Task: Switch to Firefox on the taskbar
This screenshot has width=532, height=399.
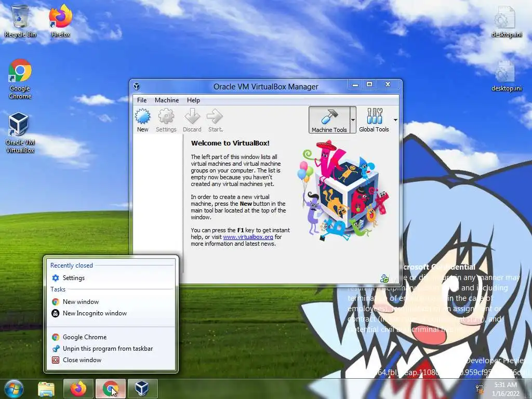Action: (x=78, y=389)
